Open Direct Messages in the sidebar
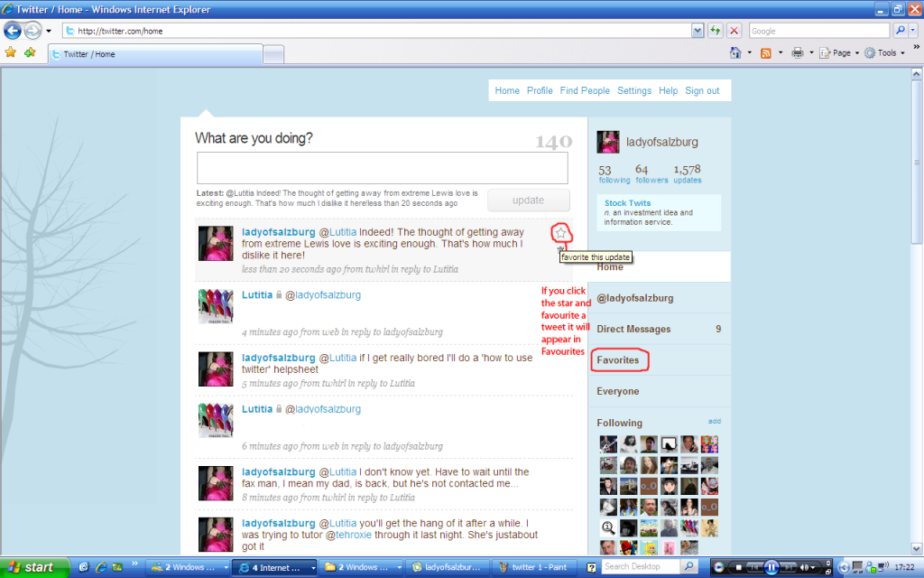This screenshot has height=578, width=924. [x=659, y=329]
